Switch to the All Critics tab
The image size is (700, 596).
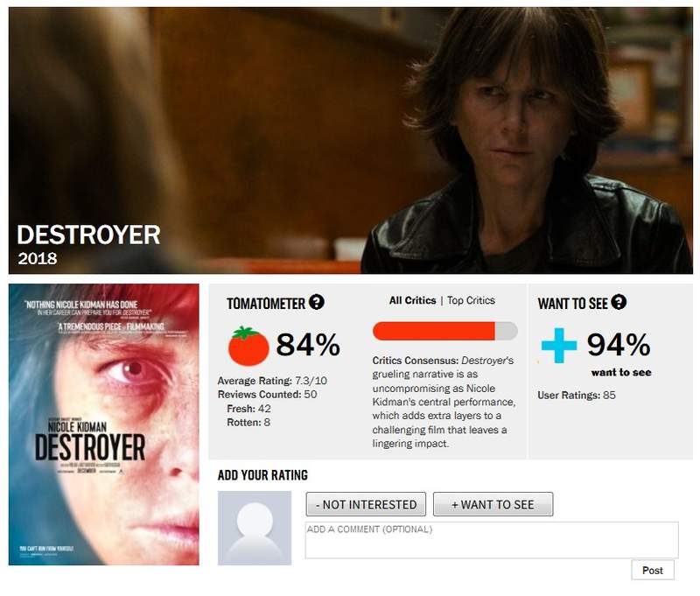[412, 300]
